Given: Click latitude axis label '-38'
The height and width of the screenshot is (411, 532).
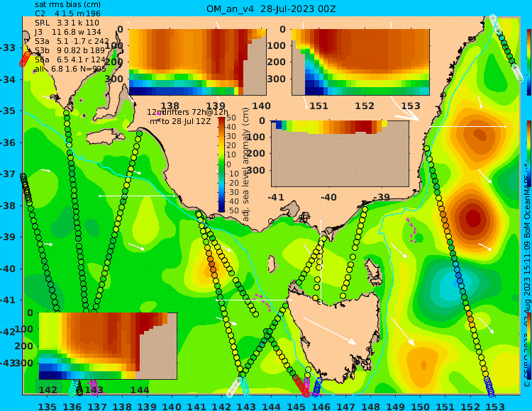Looking at the screenshot, I should pos(8,205).
